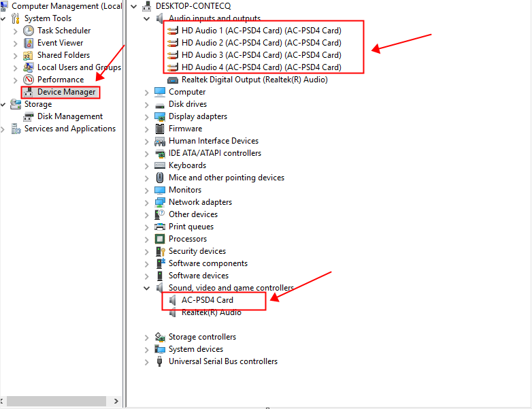532x409 pixels.
Task: Collapse the System Tools node
Action: (x=3, y=18)
